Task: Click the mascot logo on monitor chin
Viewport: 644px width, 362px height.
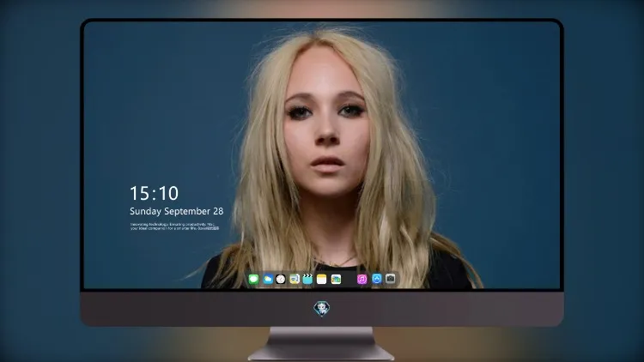Action: pos(322,308)
